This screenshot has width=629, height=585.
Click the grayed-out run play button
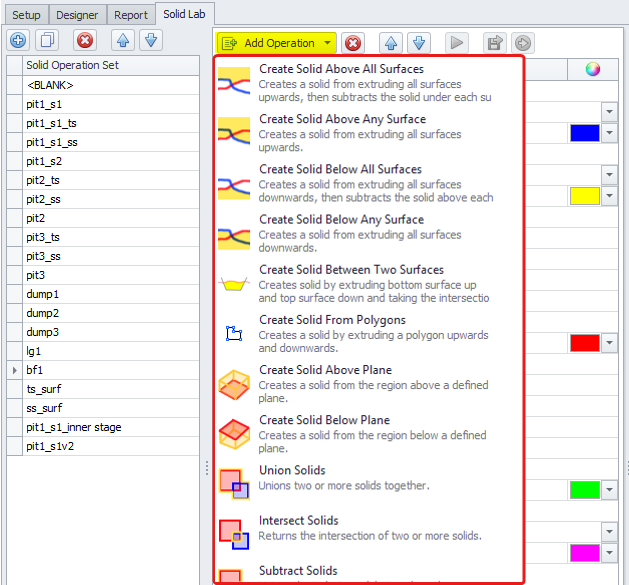[x=456, y=43]
